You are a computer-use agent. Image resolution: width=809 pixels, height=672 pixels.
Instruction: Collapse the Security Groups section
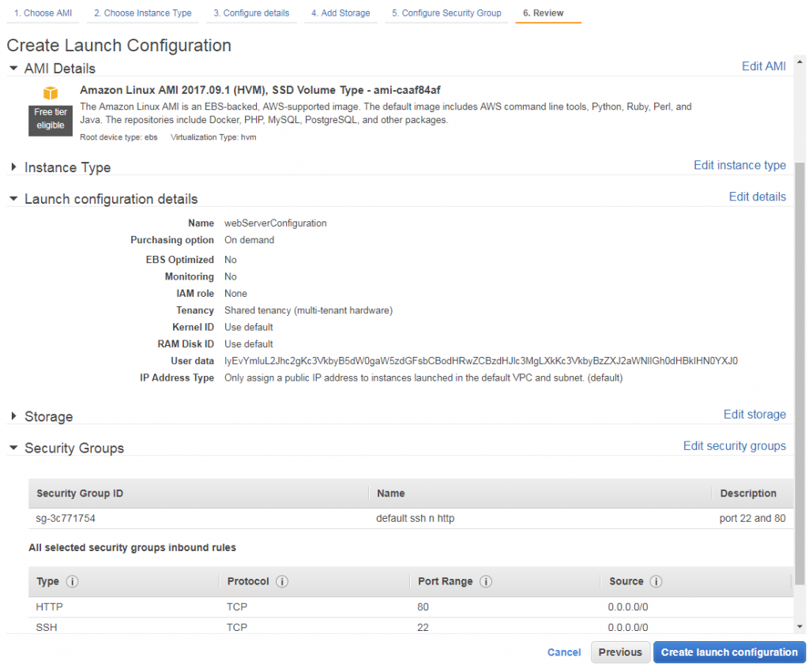pos(13,448)
